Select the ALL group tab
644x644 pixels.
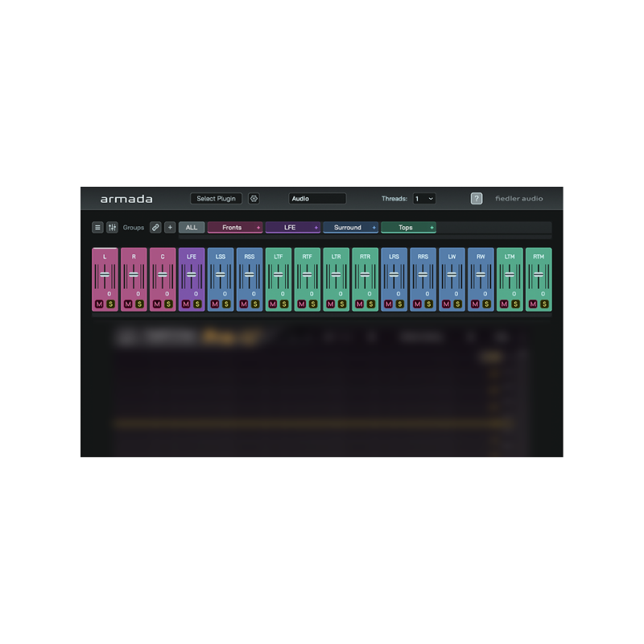coord(191,228)
